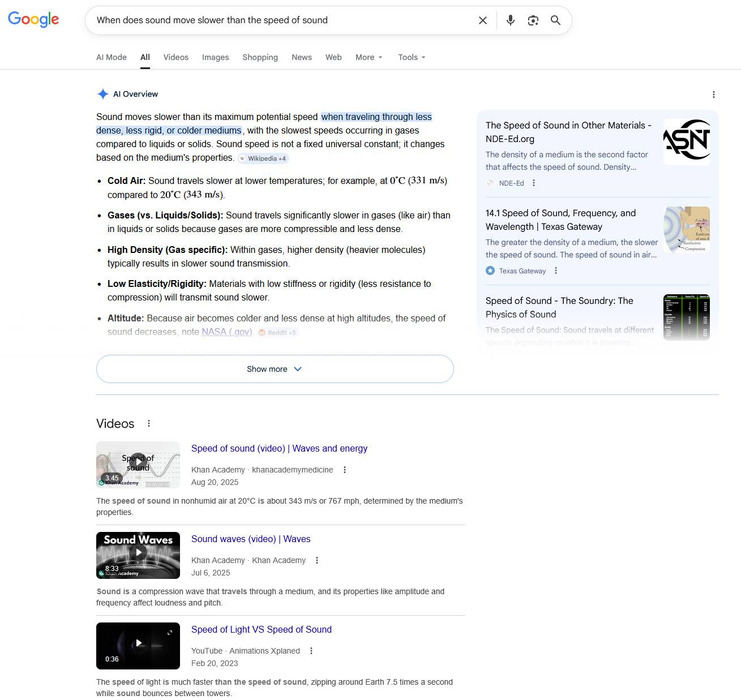The width and height of the screenshot is (741, 700).
Task: Open options for Sound waves video result
Action: point(317,560)
